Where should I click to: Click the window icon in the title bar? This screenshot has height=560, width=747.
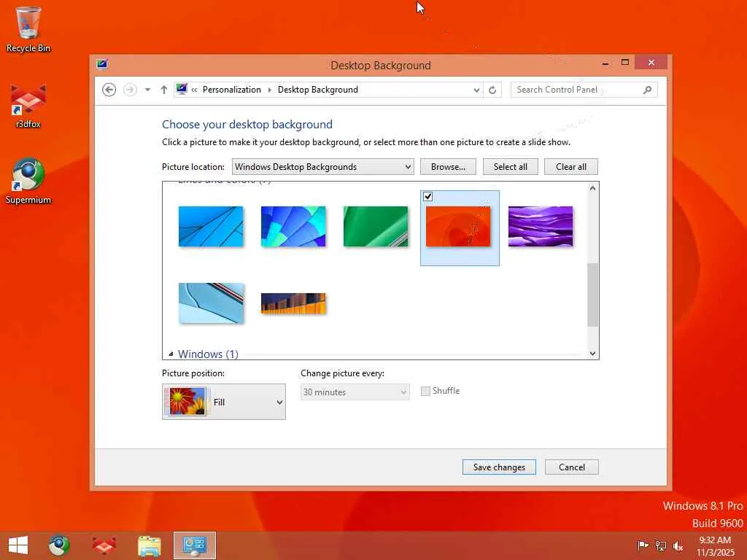click(101, 64)
